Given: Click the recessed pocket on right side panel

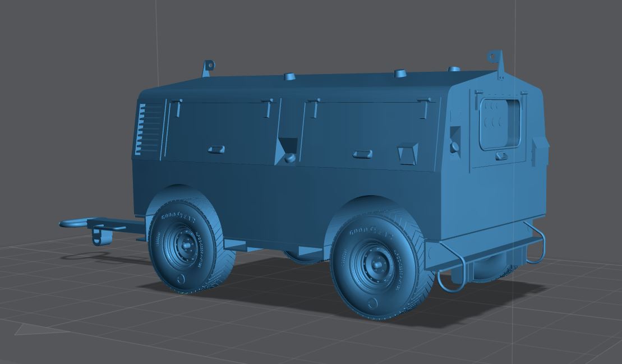Looking at the screenshot, I should (x=407, y=153).
